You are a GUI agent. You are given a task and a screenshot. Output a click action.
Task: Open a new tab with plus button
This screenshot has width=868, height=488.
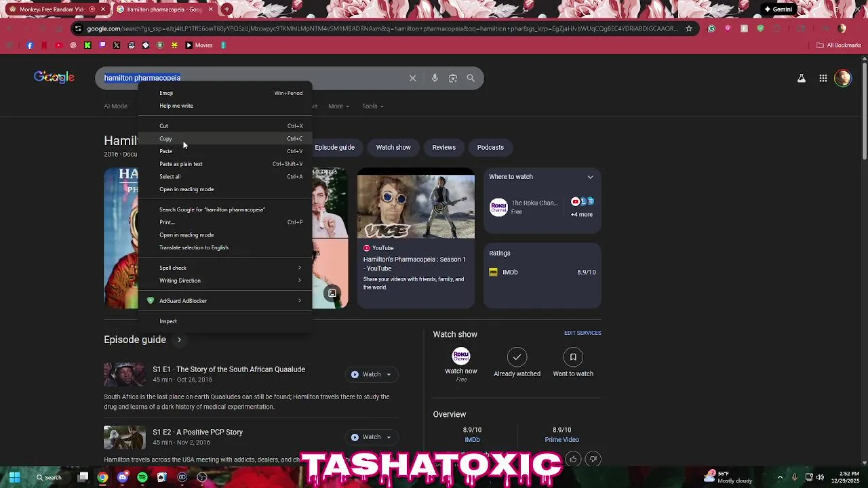[x=226, y=9]
